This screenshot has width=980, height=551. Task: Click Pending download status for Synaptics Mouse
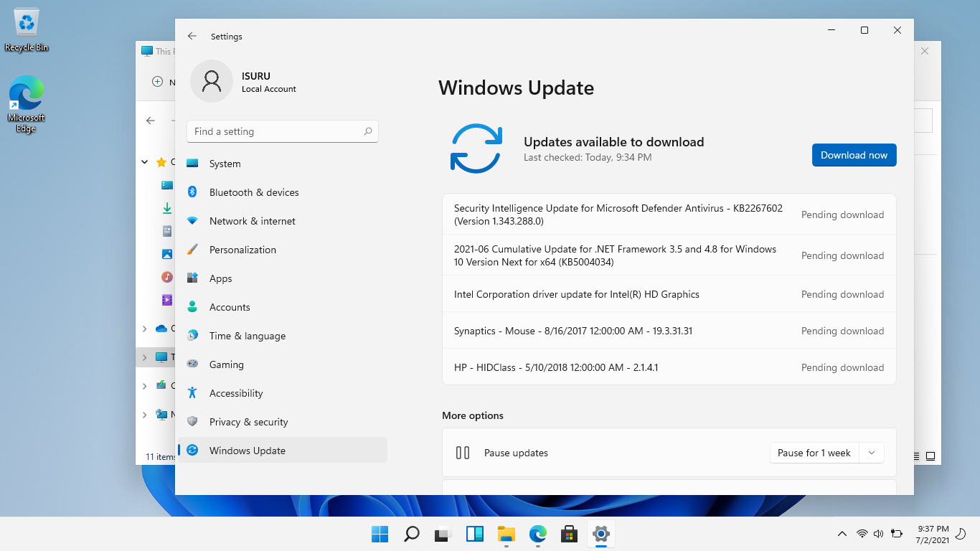tap(842, 331)
